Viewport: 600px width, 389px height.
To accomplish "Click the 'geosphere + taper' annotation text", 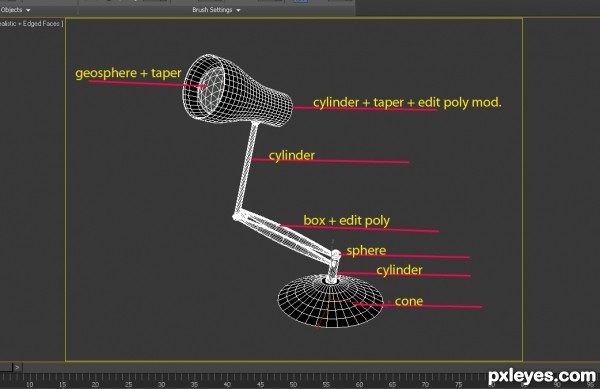I will (128, 73).
